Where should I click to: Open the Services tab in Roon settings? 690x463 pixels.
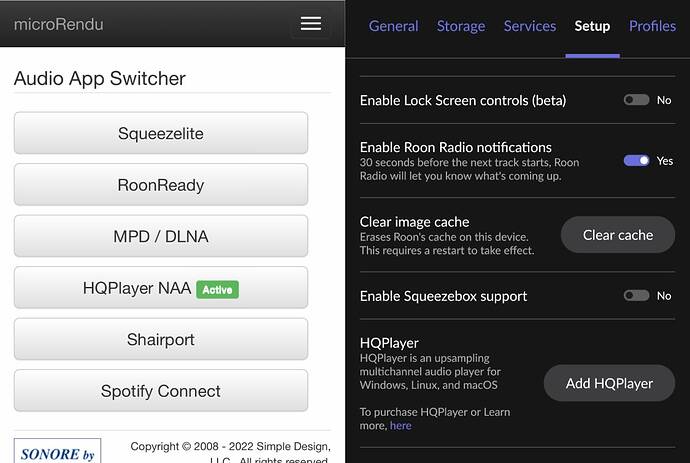(530, 26)
